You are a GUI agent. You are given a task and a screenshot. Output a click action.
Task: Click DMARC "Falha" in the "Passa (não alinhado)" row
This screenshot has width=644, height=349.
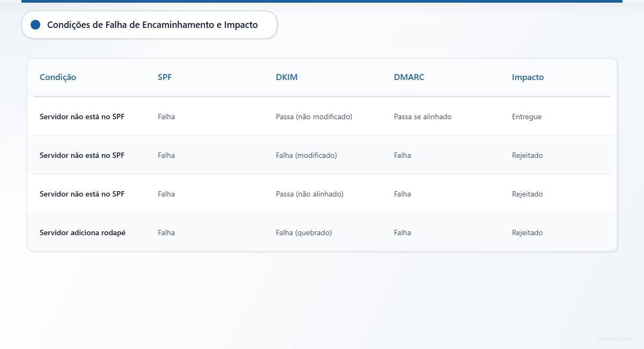402,194
